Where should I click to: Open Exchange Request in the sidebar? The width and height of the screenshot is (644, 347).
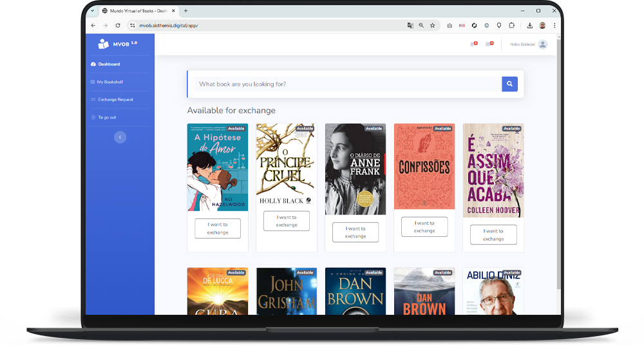115,99
